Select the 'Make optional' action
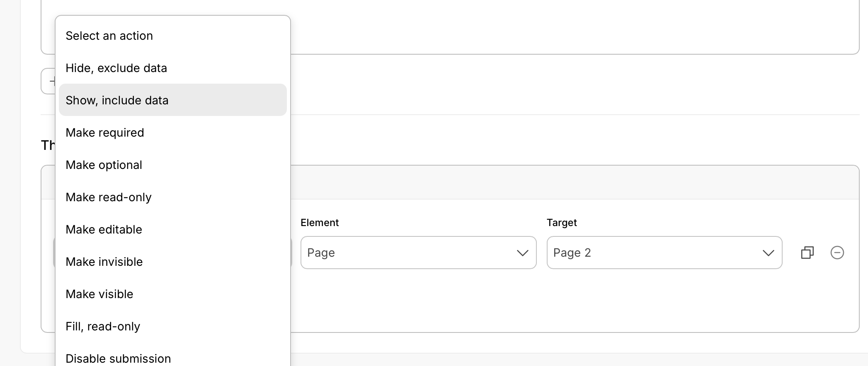This screenshot has height=366, width=868. coord(104,165)
